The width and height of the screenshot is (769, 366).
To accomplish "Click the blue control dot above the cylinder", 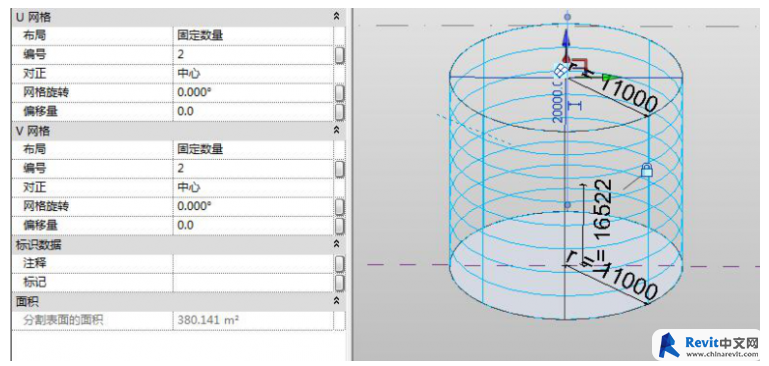I will (x=567, y=17).
